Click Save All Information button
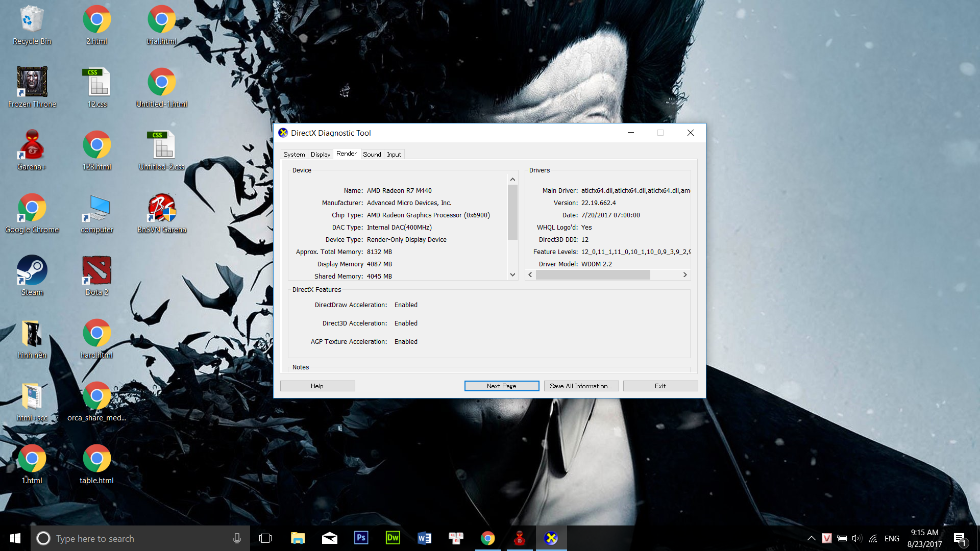The height and width of the screenshot is (551, 980). click(x=581, y=386)
